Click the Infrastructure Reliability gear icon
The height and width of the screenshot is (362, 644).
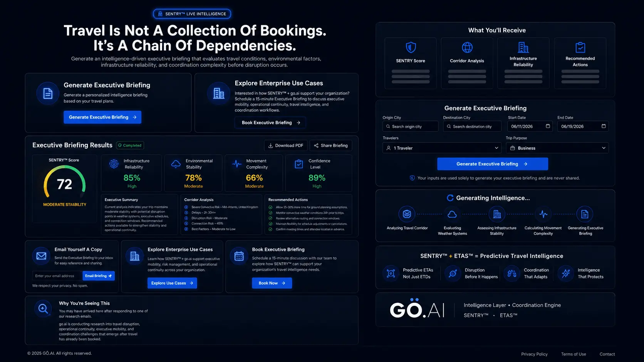tap(114, 164)
